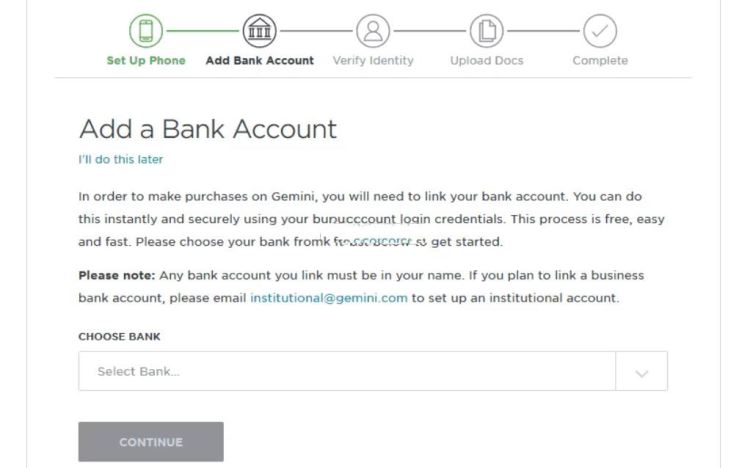
Task: Open the institutional@gemini.com email link
Action: point(329,298)
